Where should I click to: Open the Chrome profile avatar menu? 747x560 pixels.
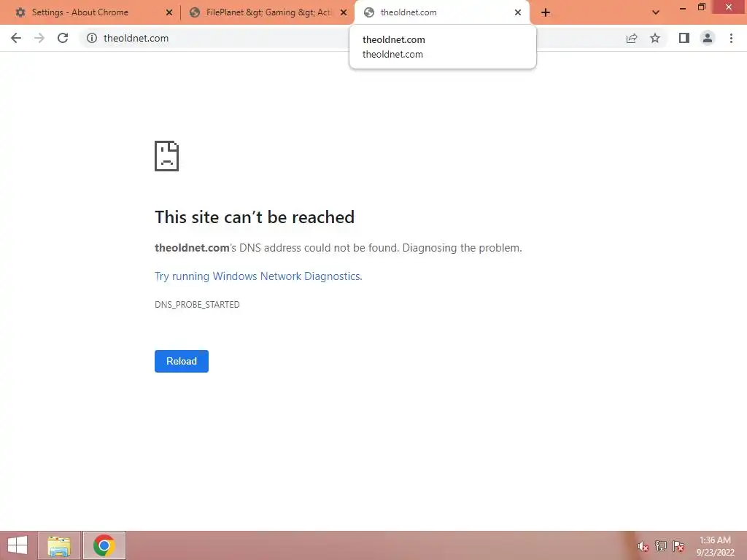point(708,38)
